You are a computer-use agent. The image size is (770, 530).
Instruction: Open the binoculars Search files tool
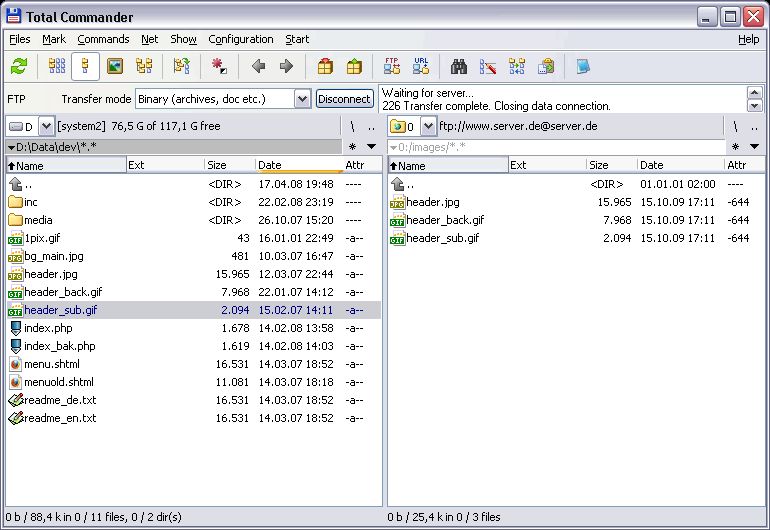click(x=459, y=67)
